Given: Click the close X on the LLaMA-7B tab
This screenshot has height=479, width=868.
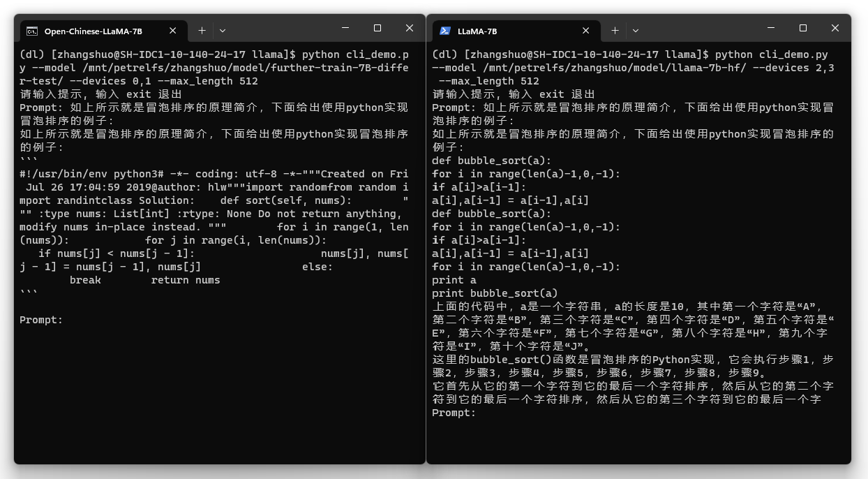Looking at the screenshot, I should (586, 30).
